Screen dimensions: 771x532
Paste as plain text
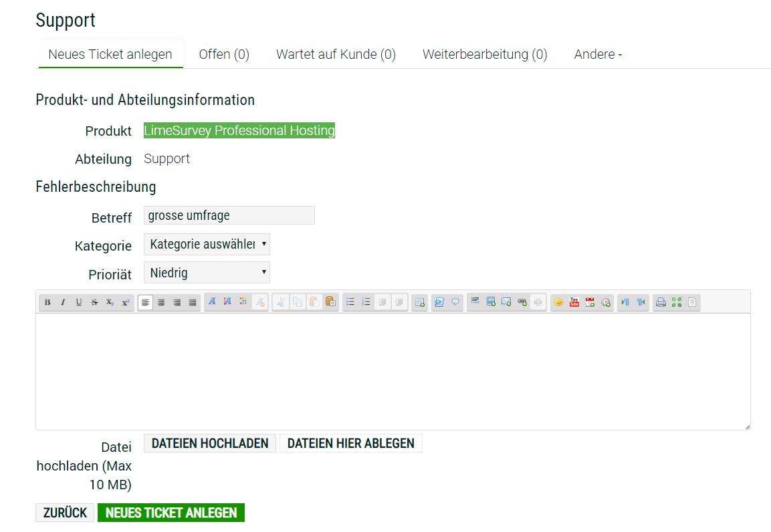(x=330, y=302)
